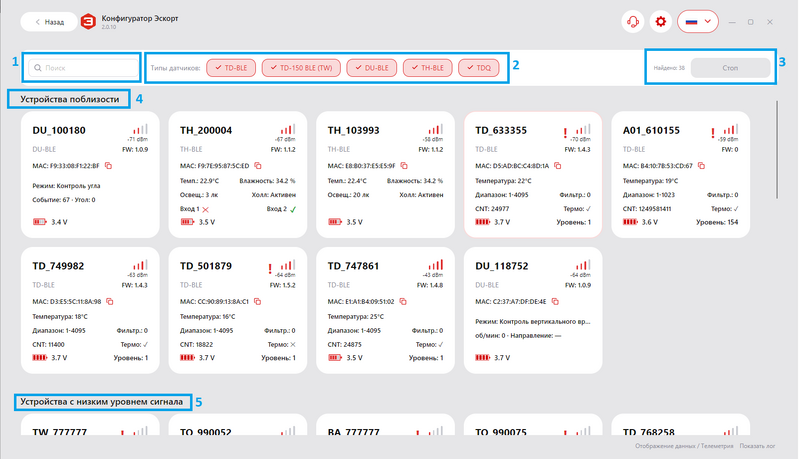
Task: Click signal strength icon on DU_118752 card
Action: [583, 265]
